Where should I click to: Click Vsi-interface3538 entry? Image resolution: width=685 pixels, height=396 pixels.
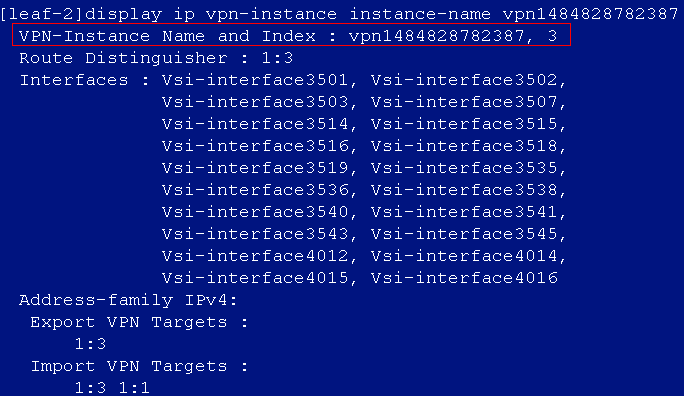[464, 190]
